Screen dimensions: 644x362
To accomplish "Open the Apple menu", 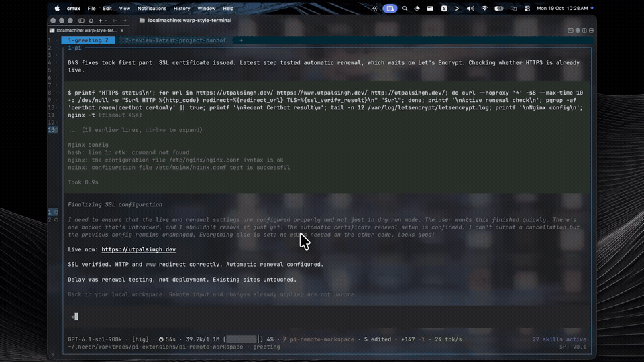I will pyautogui.click(x=57, y=8).
